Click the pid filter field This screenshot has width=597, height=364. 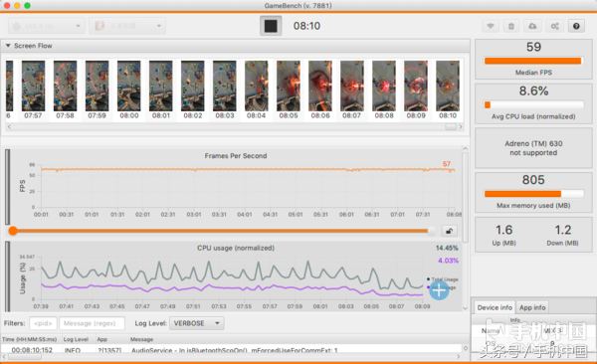click(x=43, y=323)
